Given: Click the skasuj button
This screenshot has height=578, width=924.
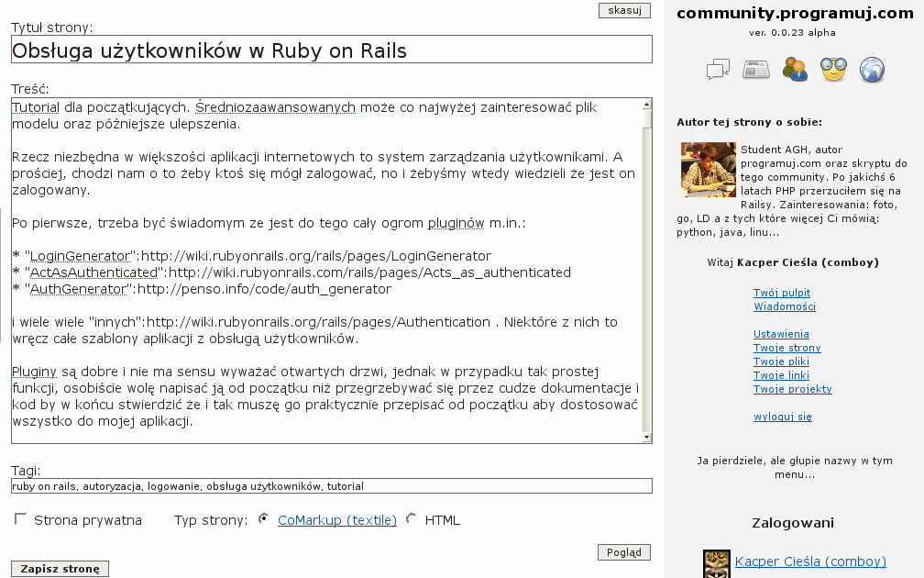Looking at the screenshot, I should pyautogui.click(x=624, y=10).
